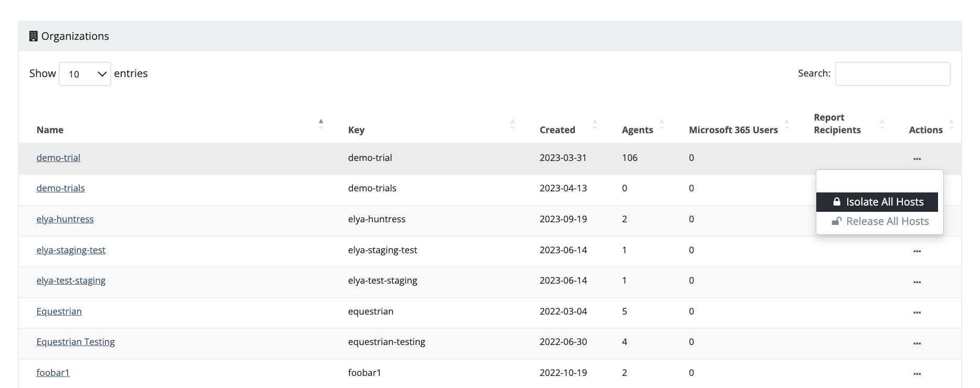Click the Report Recipients column header
The width and height of the screenshot is (980, 388).
837,124
